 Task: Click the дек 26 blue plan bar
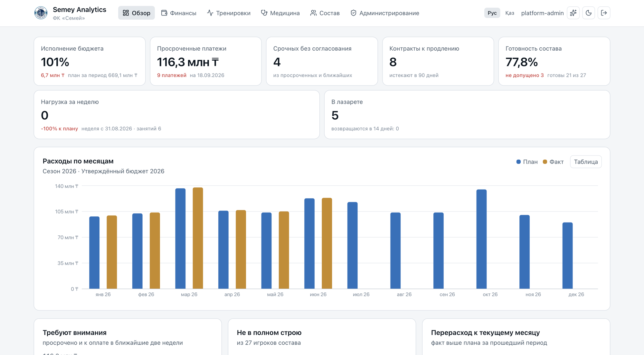coord(567,255)
